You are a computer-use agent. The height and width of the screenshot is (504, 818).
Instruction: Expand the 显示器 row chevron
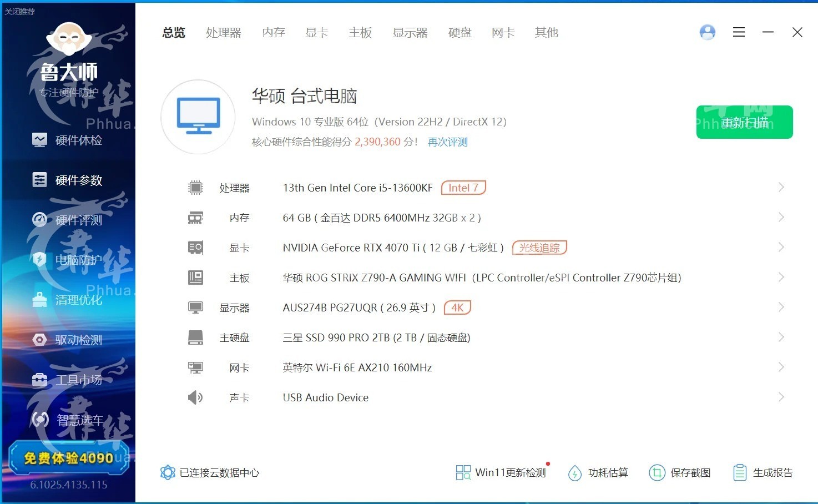pos(781,308)
